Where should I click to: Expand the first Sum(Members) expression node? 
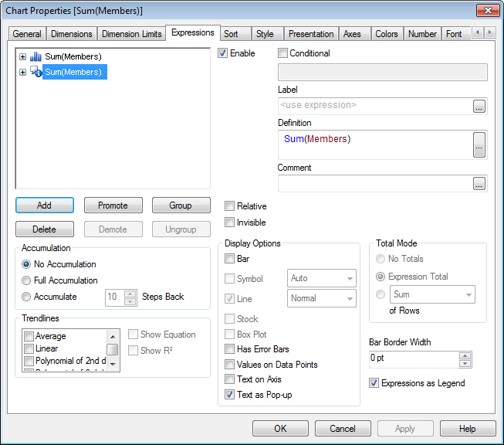point(22,57)
